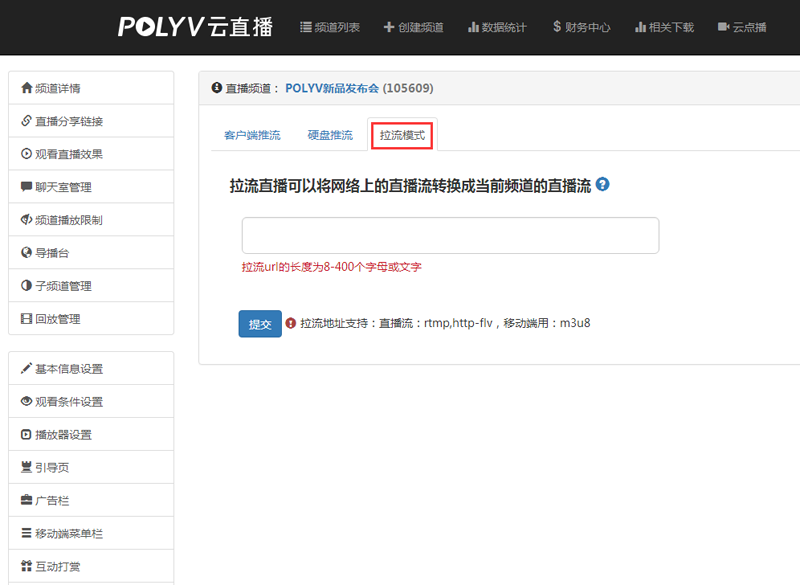Open 频道列表 in the top navigation
The height and width of the screenshot is (585, 800).
[x=330, y=27]
